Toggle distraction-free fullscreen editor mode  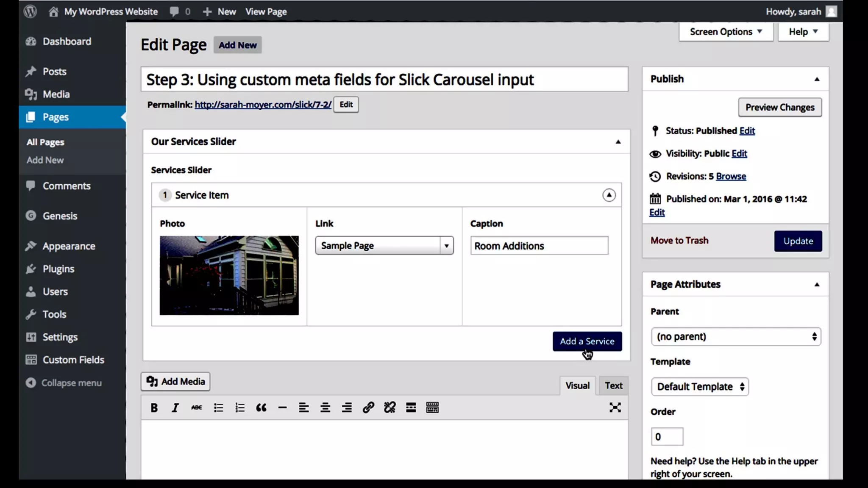tap(615, 408)
